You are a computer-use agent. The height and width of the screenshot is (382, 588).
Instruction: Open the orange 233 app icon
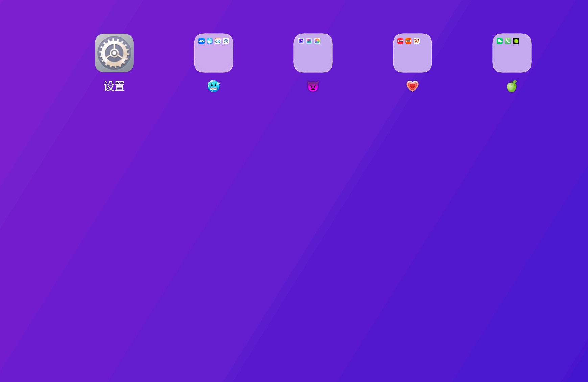tap(408, 41)
